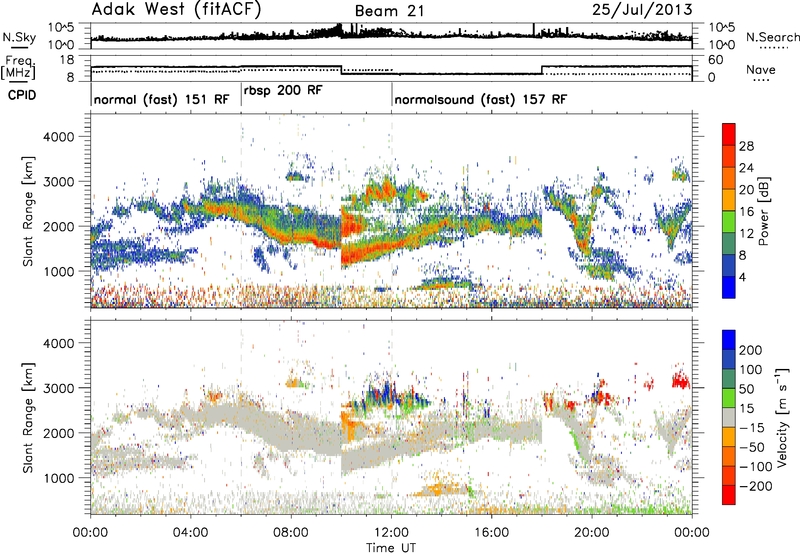Click the 'CPID' label
The image size is (800, 554).
click(22, 95)
